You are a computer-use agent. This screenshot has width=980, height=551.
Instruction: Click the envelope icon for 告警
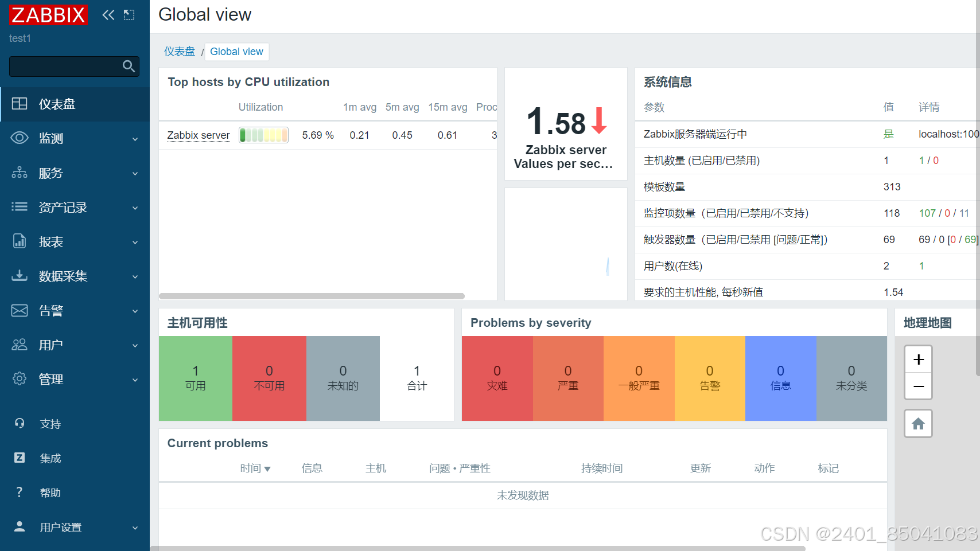[x=20, y=310]
